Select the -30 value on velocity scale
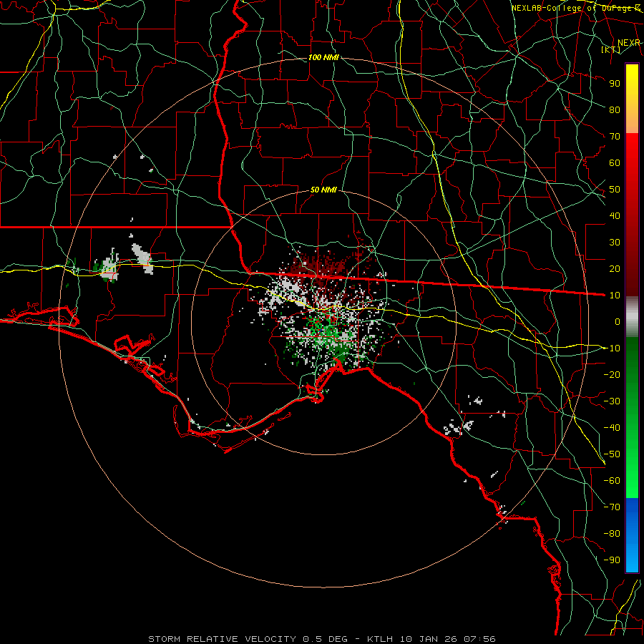Viewport: 644px width, 644px height. [x=612, y=401]
